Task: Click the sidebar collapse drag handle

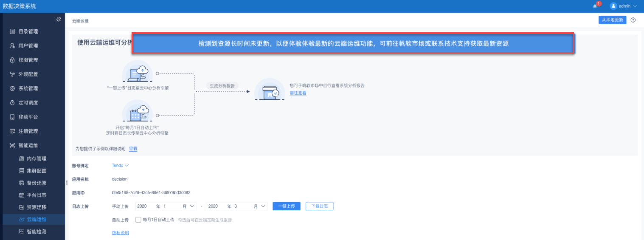Action: [x=67, y=183]
